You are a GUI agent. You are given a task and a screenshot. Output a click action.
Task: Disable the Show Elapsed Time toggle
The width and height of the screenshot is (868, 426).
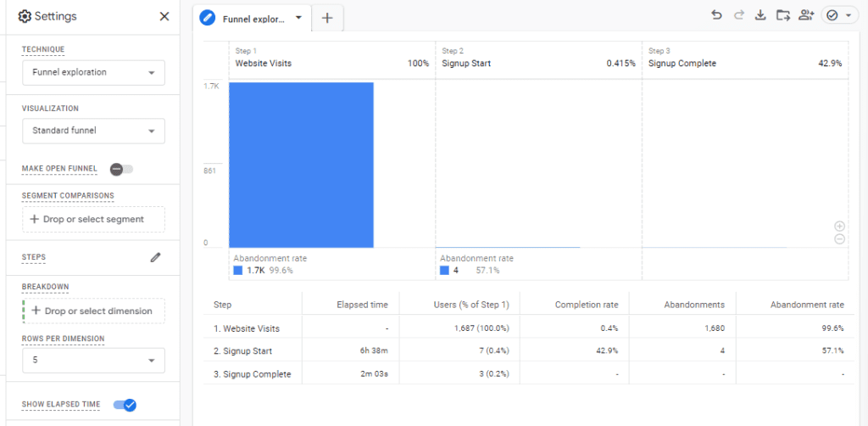pyautogui.click(x=125, y=405)
